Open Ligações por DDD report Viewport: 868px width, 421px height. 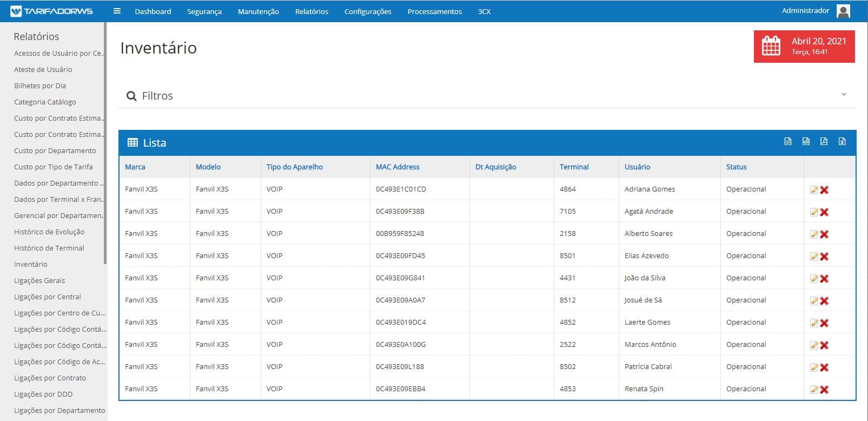[43, 394]
